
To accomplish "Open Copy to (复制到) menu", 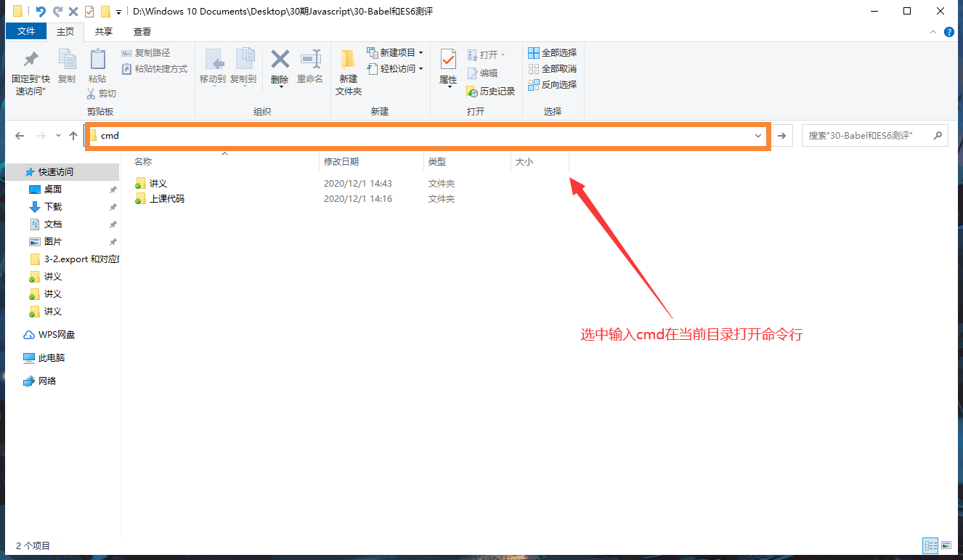I will pyautogui.click(x=243, y=67).
